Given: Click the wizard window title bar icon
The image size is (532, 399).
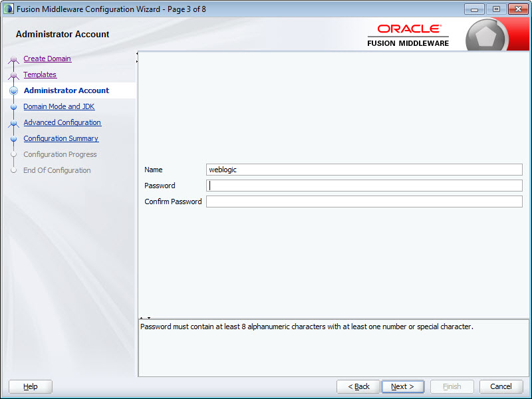Looking at the screenshot, I should point(8,9).
